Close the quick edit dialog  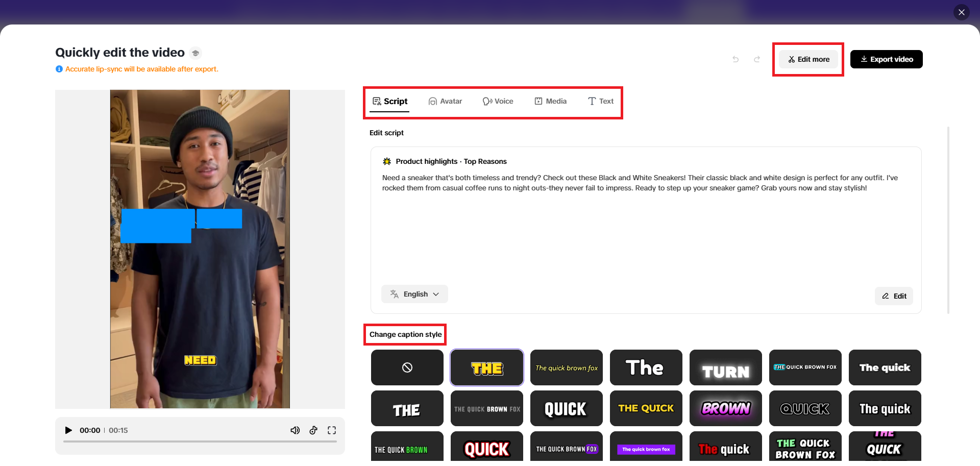[x=961, y=12]
